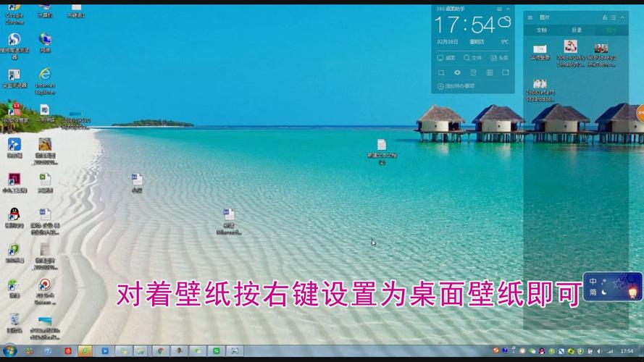644x362 pixels.
Task: Select the Excel file desktop icon
Action: pos(45,182)
